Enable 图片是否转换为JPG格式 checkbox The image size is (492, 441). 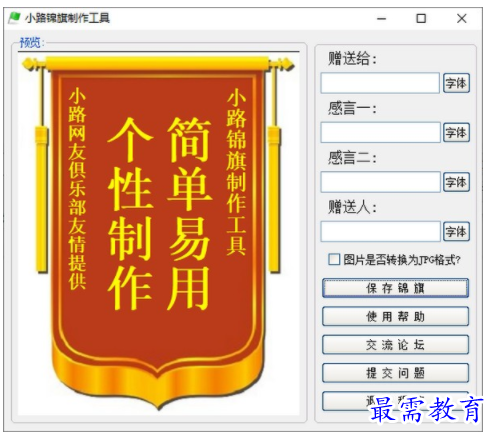[334, 259]
